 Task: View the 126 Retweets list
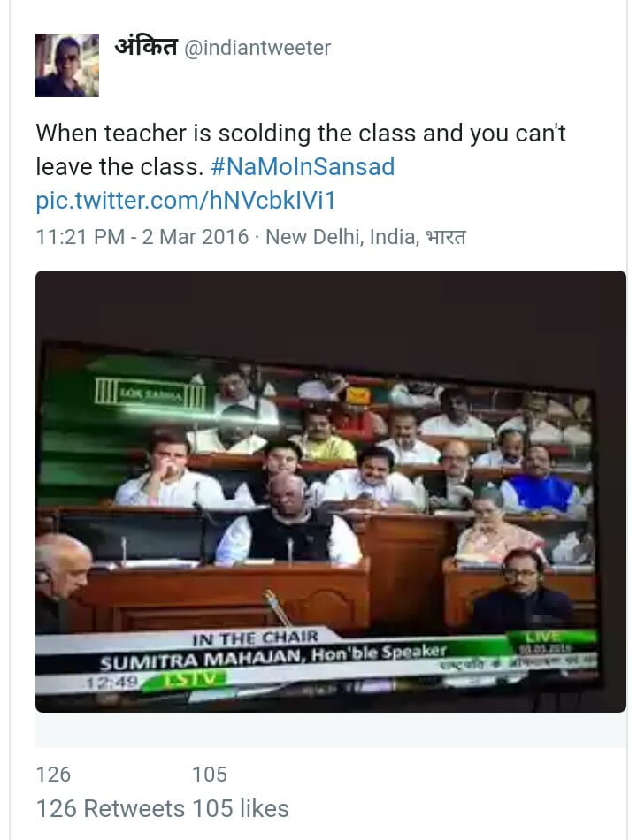tap(110, 809)
